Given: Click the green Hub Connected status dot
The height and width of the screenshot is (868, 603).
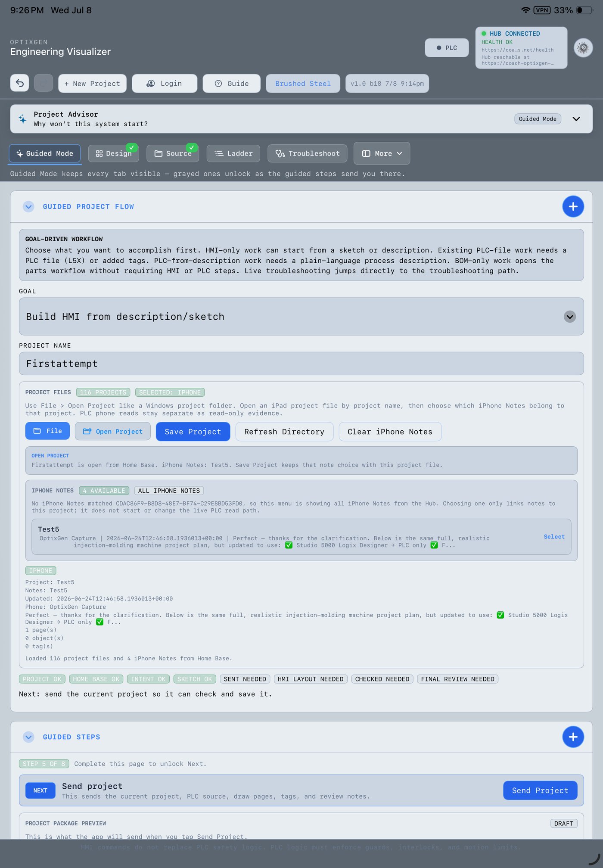Looking at the screenshot, I should coord(484,34).
